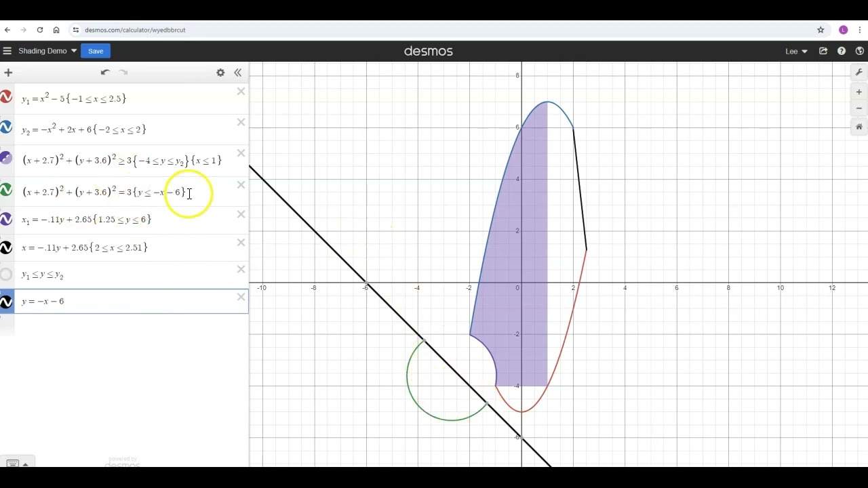Screen dimensions: 868x488
Task: Toggle visibility of y = −x − 6 line
Action: point(6,301)
